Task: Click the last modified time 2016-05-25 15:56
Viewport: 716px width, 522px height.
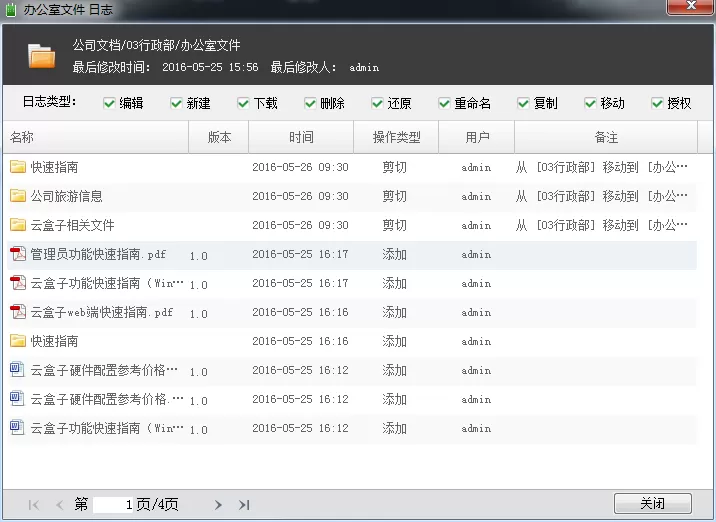Action: 210,67
